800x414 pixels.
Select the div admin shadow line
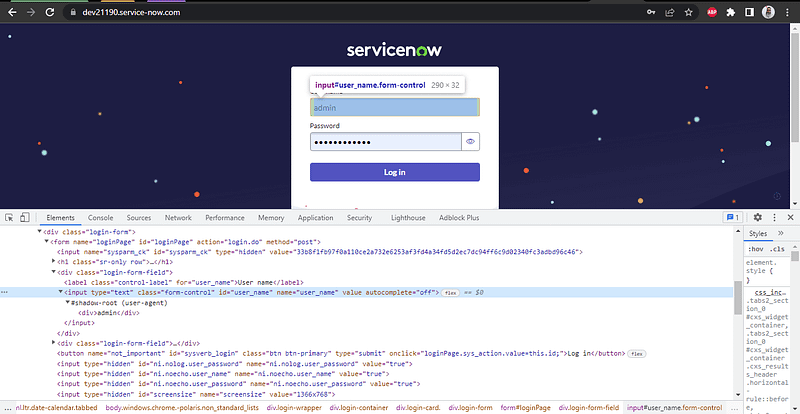[109, 313]
